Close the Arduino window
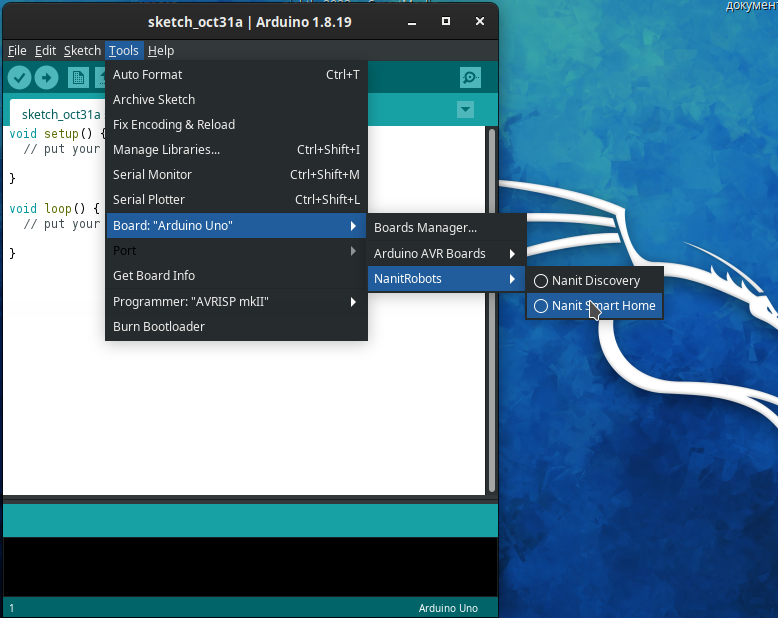The image size is (778, 618). point(480,21)
